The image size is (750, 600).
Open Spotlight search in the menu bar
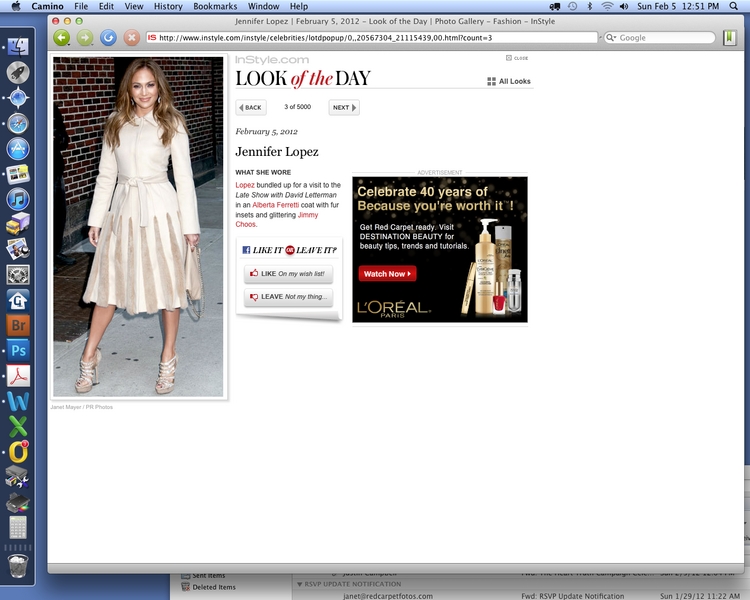[733, 6]
